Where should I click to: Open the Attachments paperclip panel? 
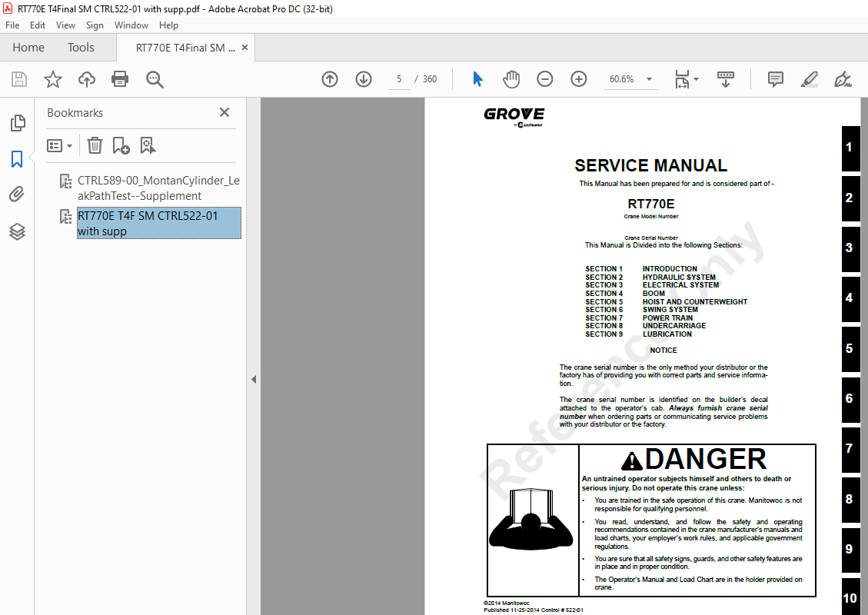coord(17,194)
